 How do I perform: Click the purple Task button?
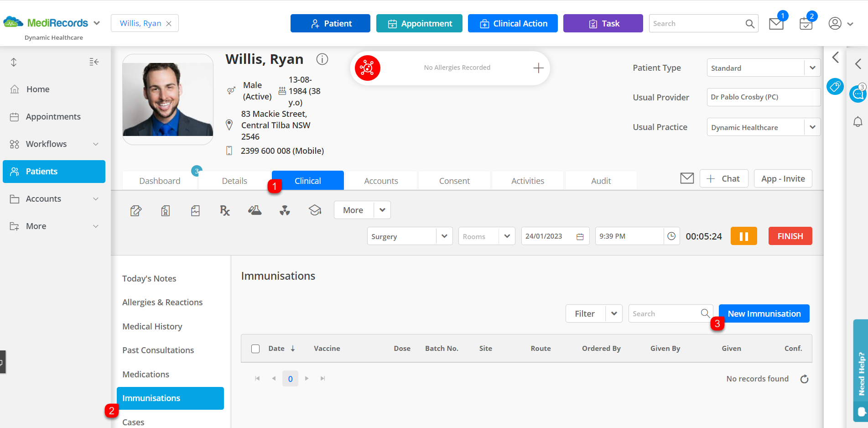pyautogui.click(x=603, y=23)
